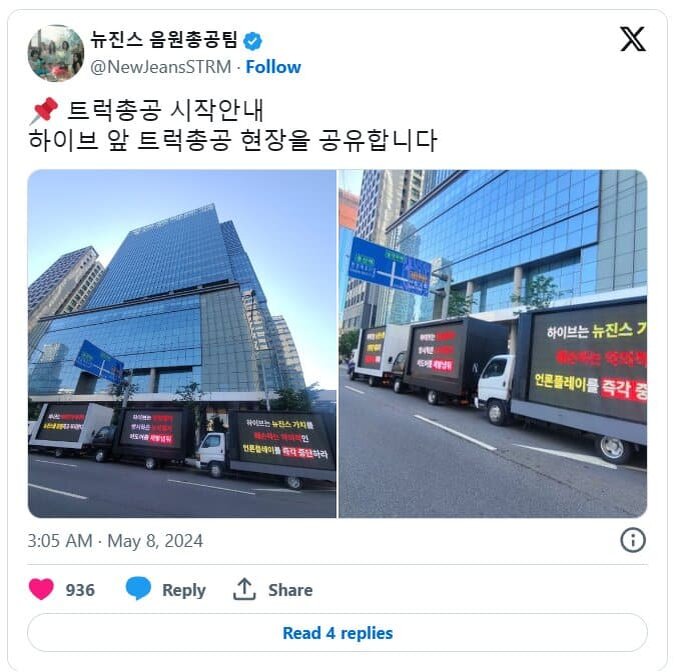
Task: Click the blue reply bubble icon
Action: 138,588
